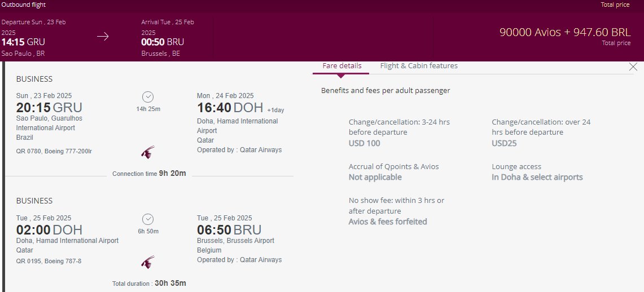
Task: Click the 14:15 GRU departure summary
Action: [23, 42]
